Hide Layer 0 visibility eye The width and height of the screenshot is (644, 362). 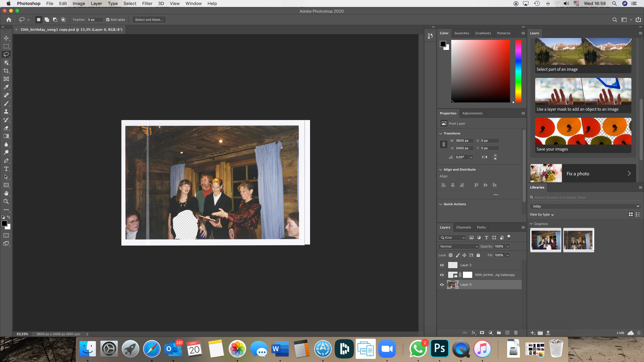coord(442,285)
